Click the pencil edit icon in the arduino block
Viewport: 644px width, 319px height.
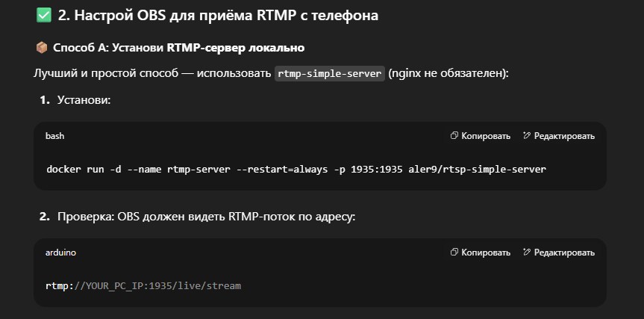pyautogui.click(x=527, y=252)
